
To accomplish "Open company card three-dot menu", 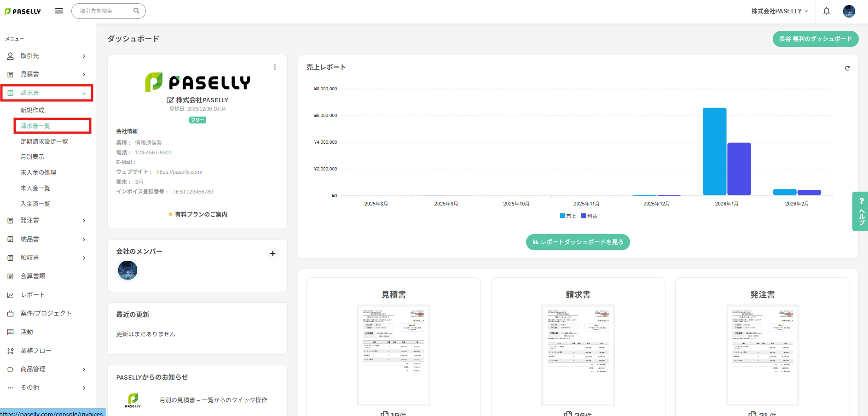I will (x=275, y=67).
